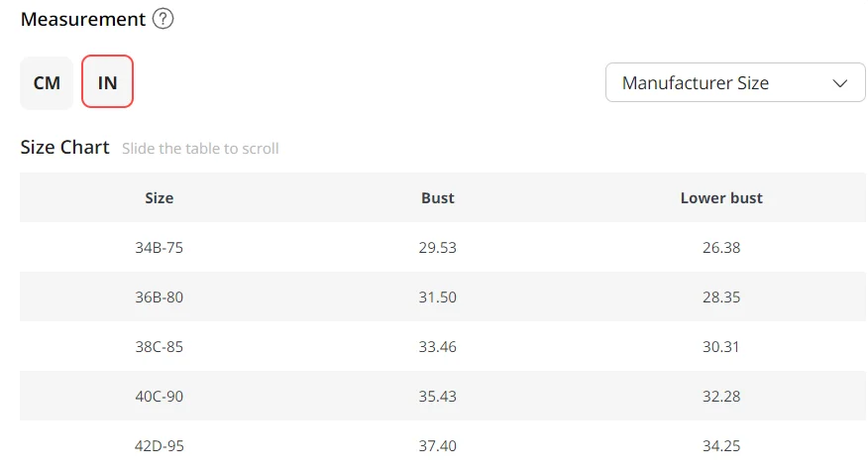Select the IN unit toggle

click(107, 81)
